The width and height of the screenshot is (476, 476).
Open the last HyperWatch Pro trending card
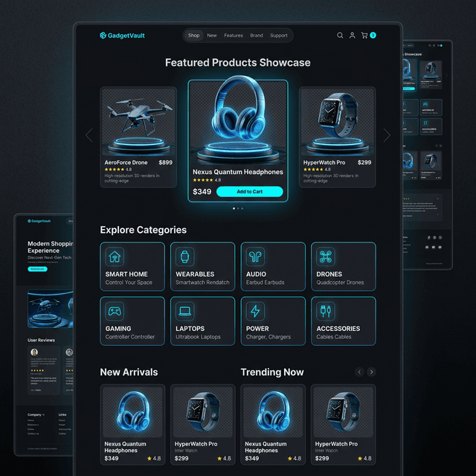(x=344, y=425)
